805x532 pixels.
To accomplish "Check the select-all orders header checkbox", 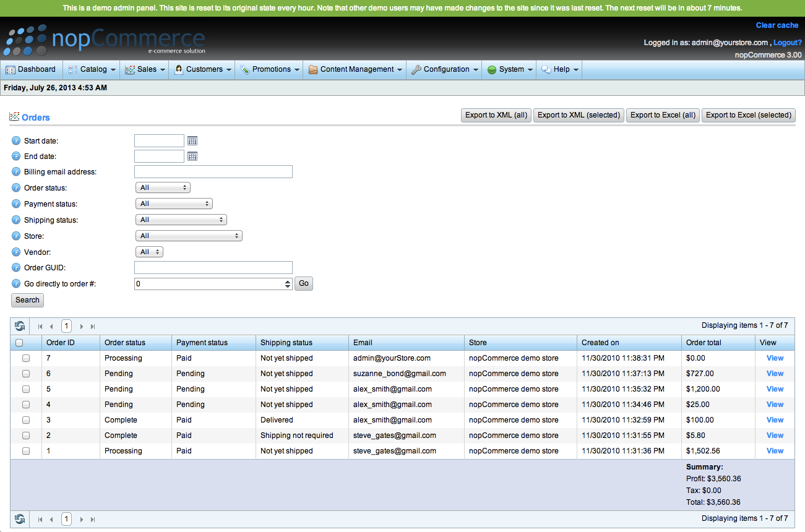I will 19,343.
